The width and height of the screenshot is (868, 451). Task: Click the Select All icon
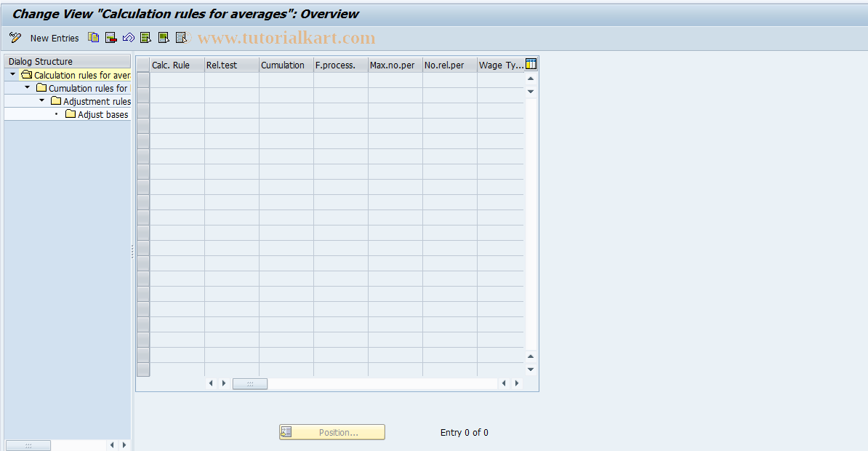click(x=145, y=38)
